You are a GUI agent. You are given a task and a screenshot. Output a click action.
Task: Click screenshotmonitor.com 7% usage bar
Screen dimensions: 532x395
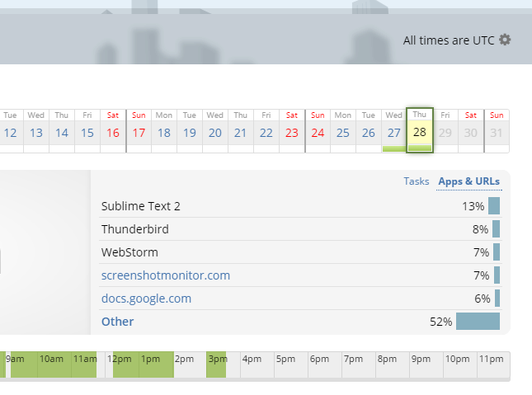pos(497,275)
